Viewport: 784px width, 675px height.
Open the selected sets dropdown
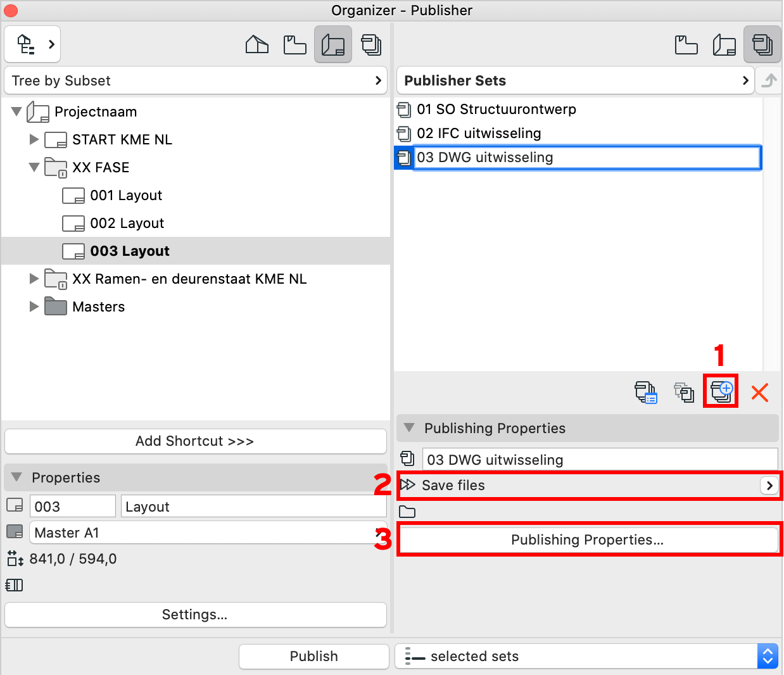coord(586,657)
